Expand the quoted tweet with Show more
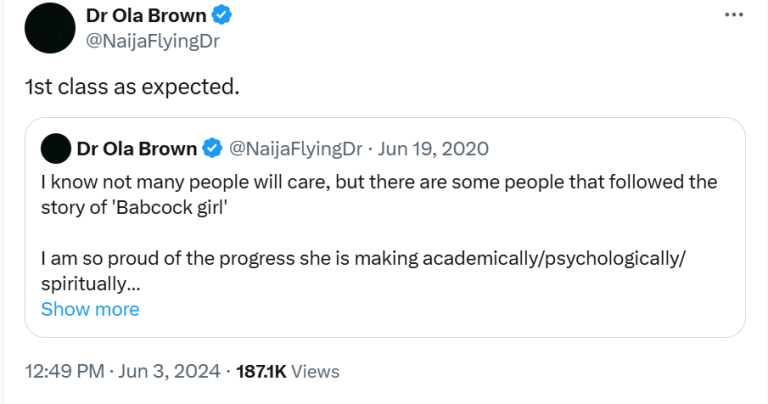768x404 pixels. (x=90, y=309)
